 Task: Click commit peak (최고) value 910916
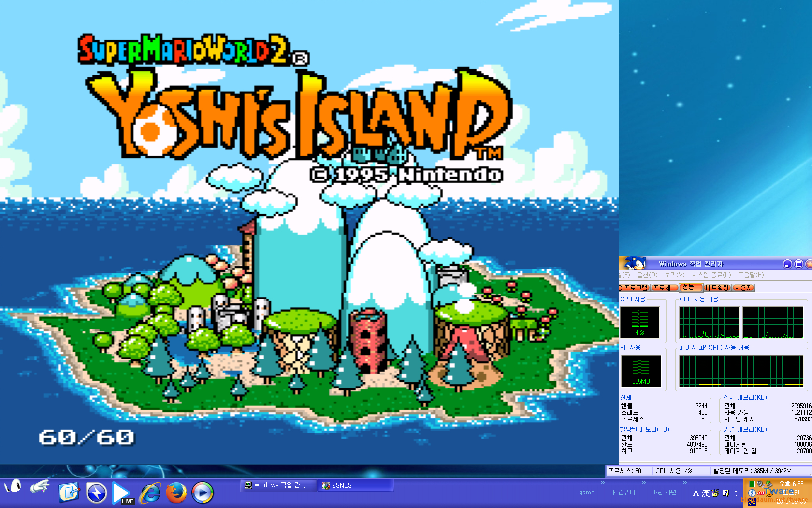pyautogui.click(x=698, y=451)
